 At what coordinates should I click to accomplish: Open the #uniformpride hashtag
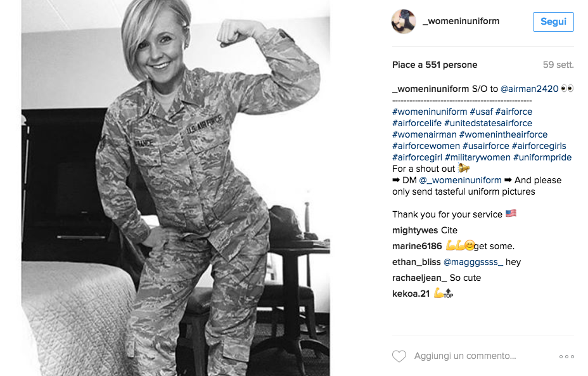point(542,157)
